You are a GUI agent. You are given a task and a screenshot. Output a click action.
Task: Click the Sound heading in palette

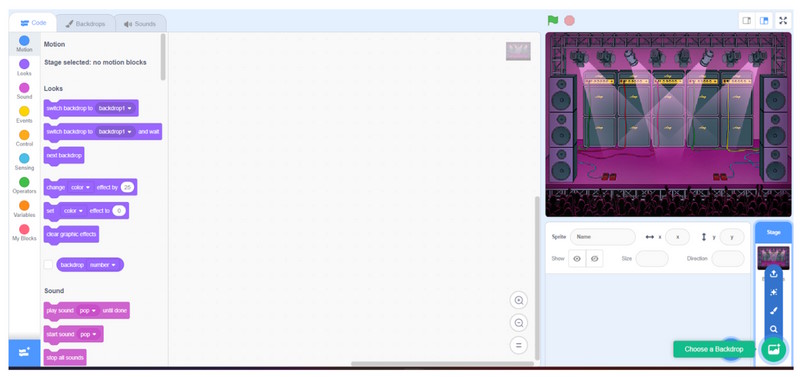click(x=54, y=291)
